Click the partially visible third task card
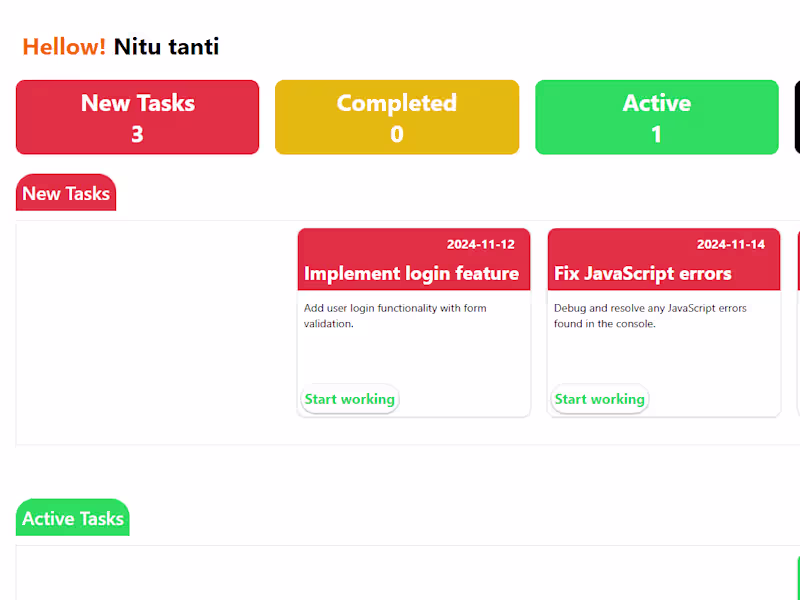Viewport: 800px width, 600px height. tap(797, 322)
